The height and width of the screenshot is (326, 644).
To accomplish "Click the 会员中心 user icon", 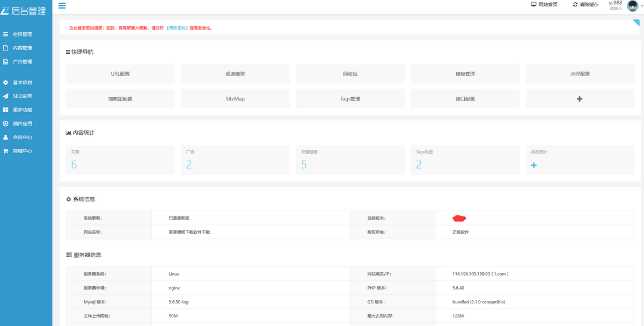I will tap(5, 137).
